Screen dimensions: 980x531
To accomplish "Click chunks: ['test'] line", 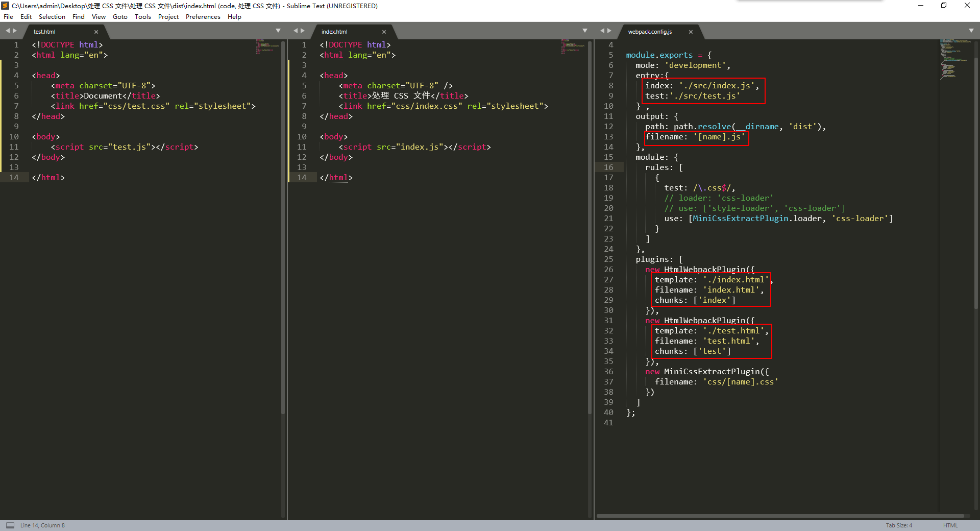I will tap(693, 351).
